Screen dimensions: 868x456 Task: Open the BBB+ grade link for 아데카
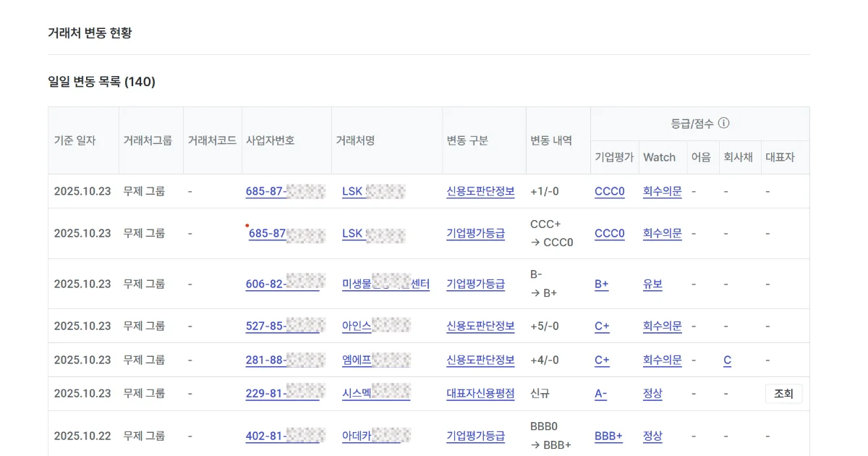(x=608, y=436)
